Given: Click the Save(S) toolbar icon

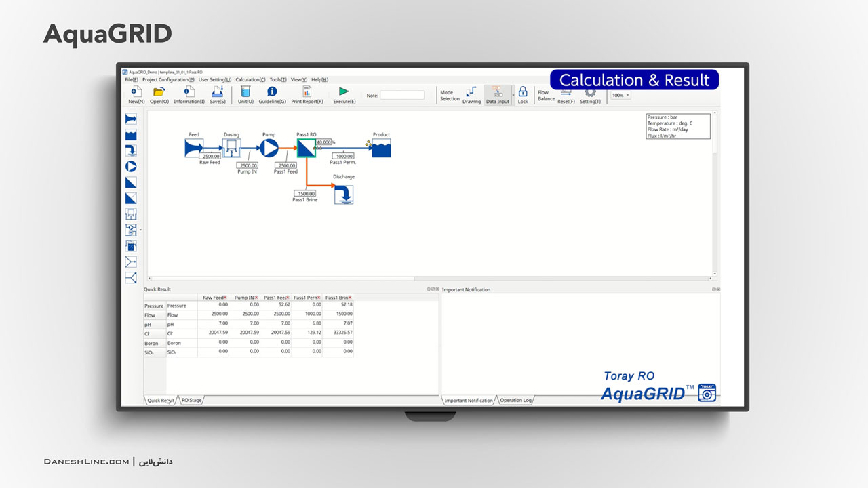Looking at the screenshot, I should point(218,91).
